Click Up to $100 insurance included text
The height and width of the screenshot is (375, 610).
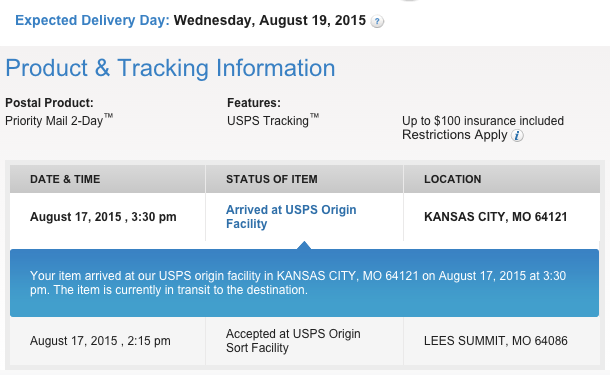[483, 121]
